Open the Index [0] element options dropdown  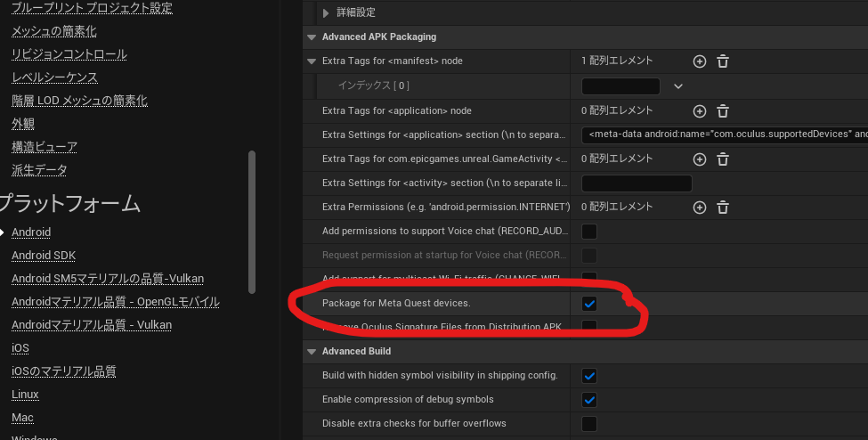coord(678,86)
